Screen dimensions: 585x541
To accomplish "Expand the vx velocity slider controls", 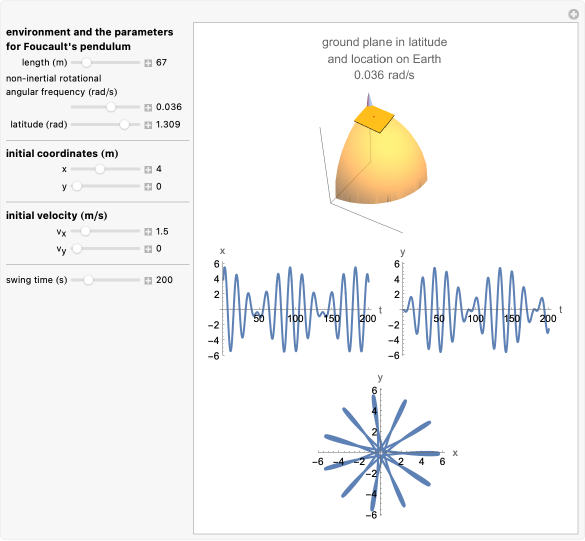I will click(x=148, y=232).
